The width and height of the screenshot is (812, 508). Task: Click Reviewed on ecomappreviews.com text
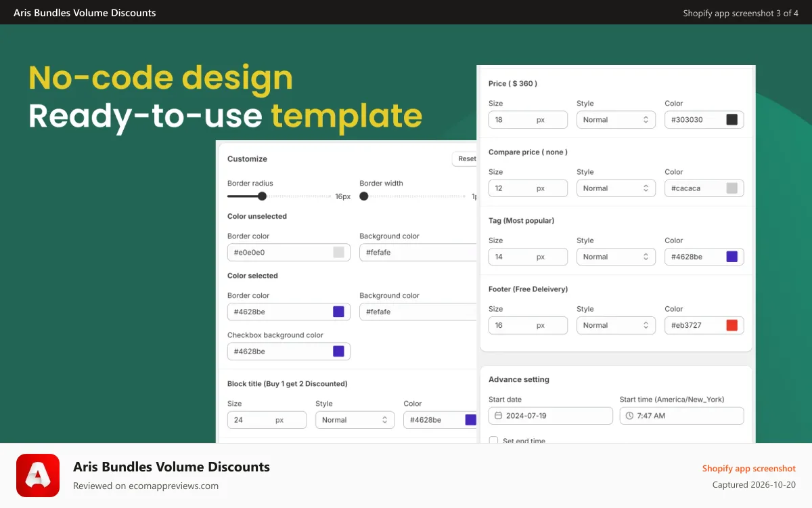(145, 486)
